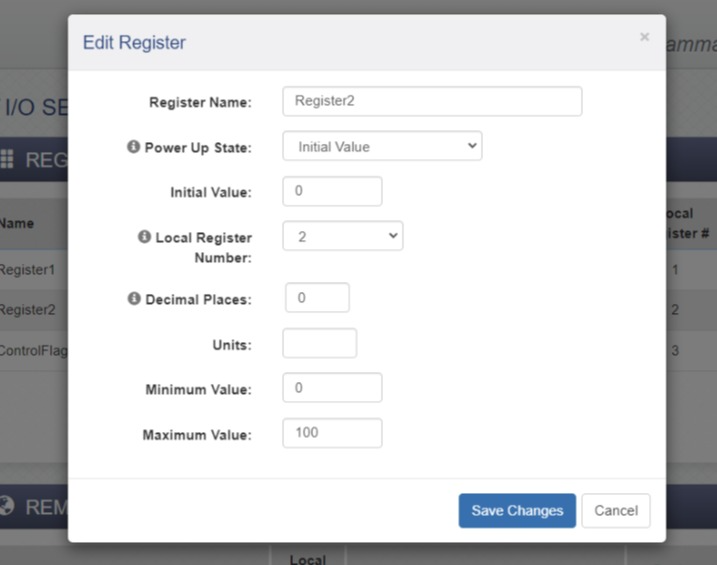Click the empty Units input field
Image resolution: width=717 pixels, height=565 pixels.
[x=320, y=343]
